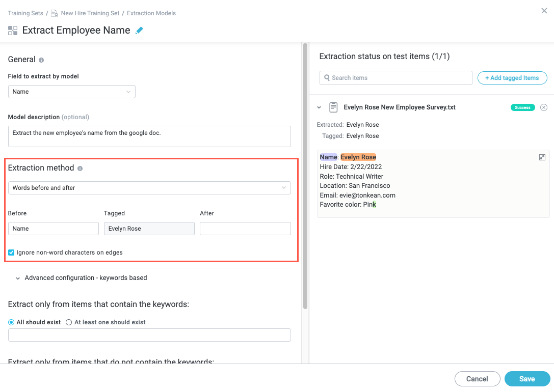Uncheck Ignore non-word characters on edges
This screenshot has height=392, width=554.
[11, 252]
